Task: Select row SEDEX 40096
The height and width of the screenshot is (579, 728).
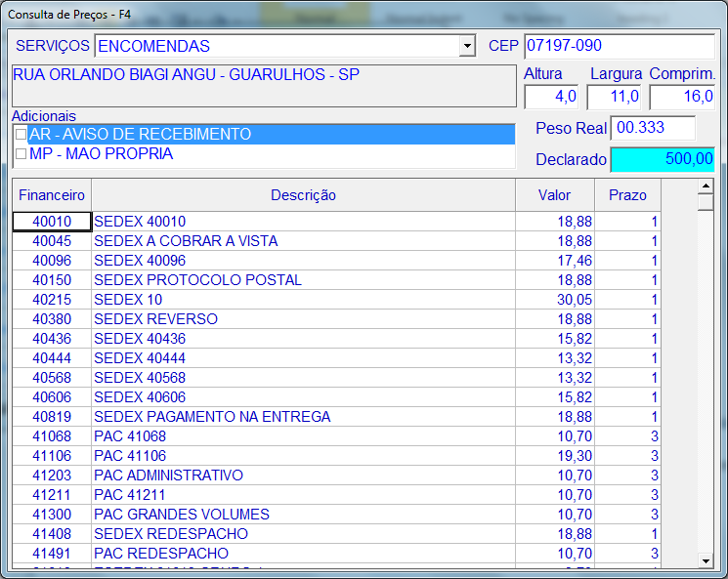Action: [336, 261]
